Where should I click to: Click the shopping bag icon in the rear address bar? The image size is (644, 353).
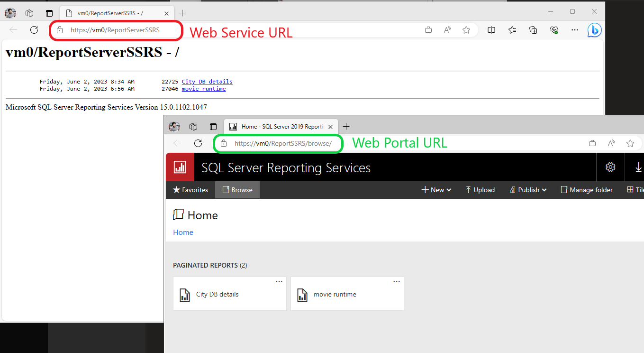(428, 30)
